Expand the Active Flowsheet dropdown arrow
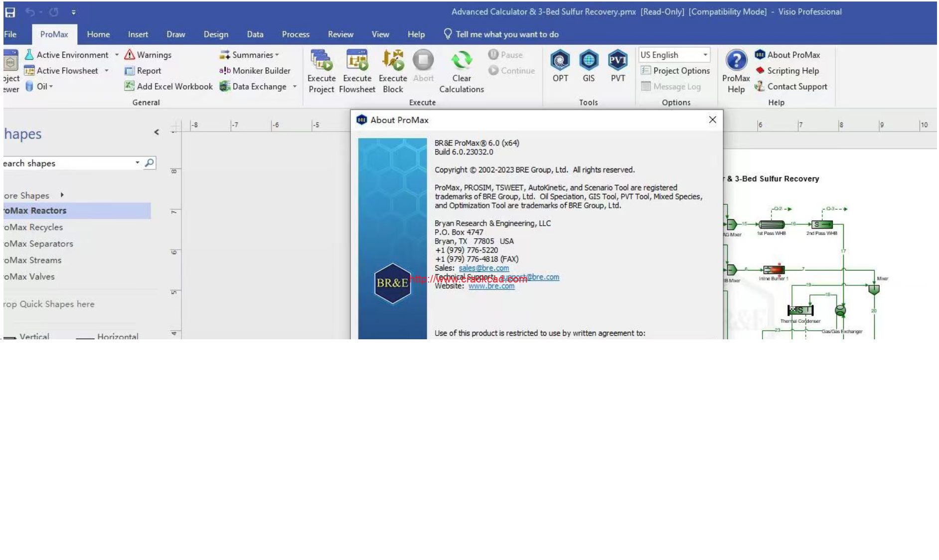 pos(107,71)
